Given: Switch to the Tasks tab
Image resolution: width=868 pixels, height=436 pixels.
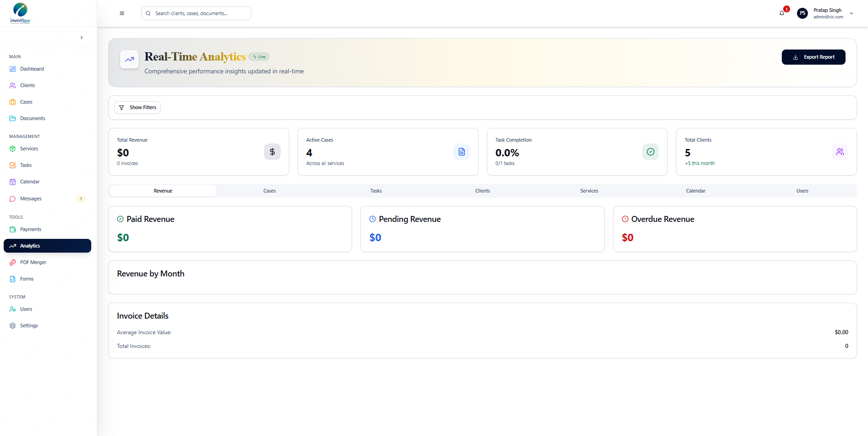Looking at the screenshot, I should pyautogui.click(x=376, y=191).
